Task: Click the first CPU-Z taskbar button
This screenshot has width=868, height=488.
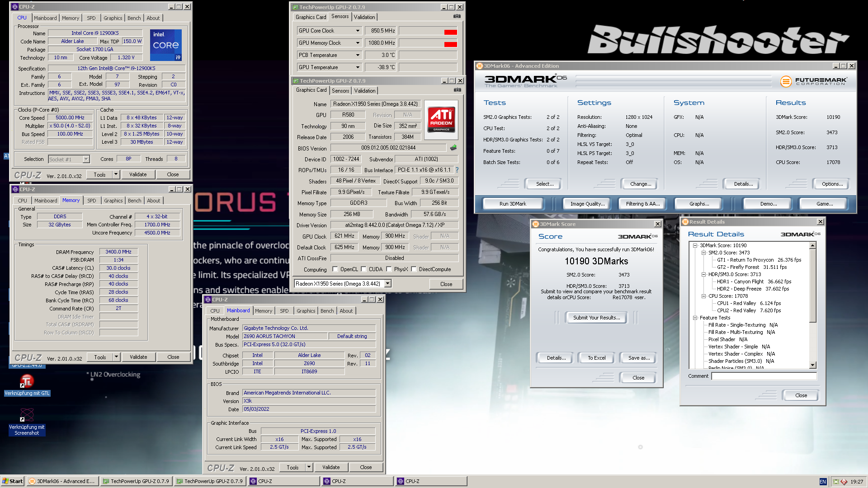Action: point(283,481)
